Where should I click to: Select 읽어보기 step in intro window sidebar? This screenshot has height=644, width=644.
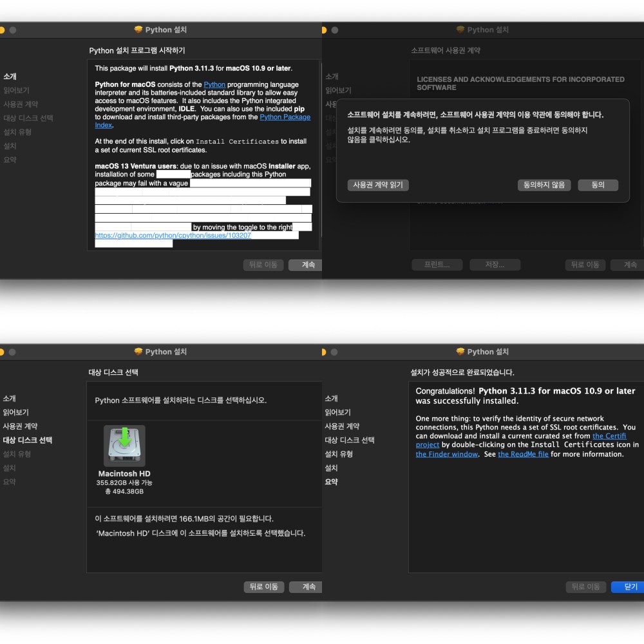[x=17, y=90]
